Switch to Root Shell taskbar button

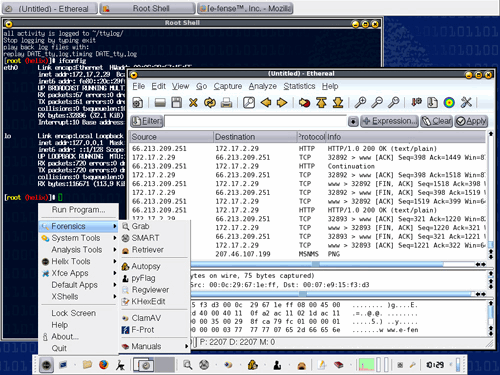(147, 8)
